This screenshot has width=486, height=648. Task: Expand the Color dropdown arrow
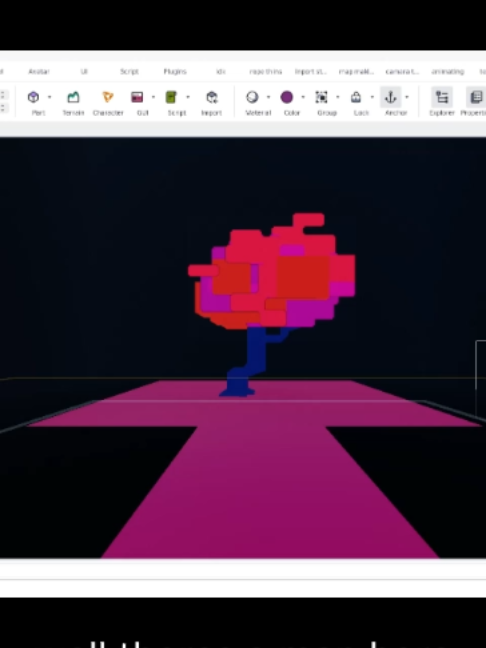303,97
